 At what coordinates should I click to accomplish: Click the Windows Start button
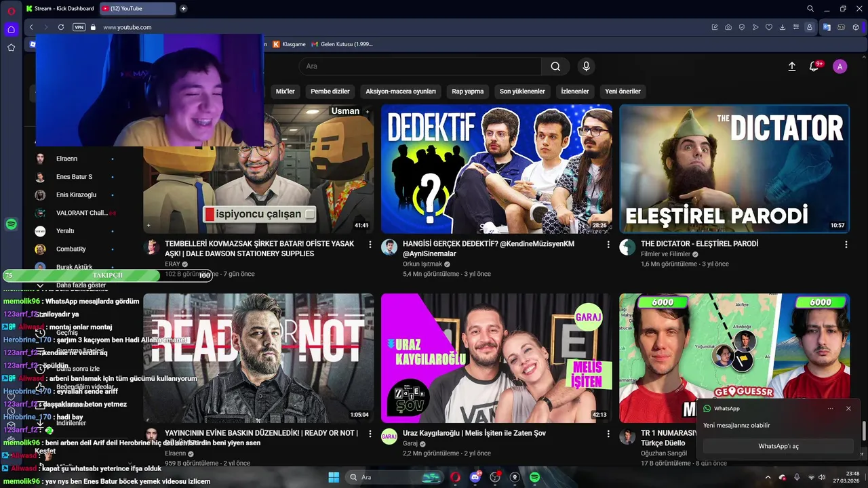(334, 477)
